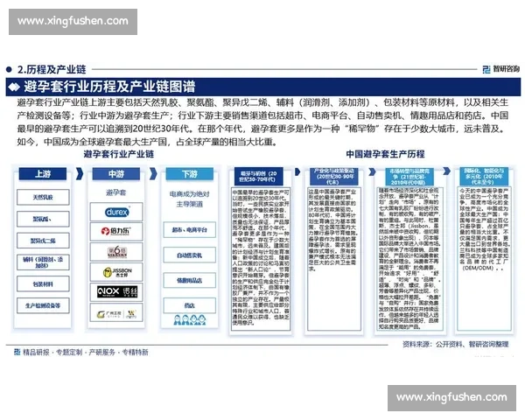Click the 自动售卖机 box
525x420 pixels.
click(x=190, y=255)
